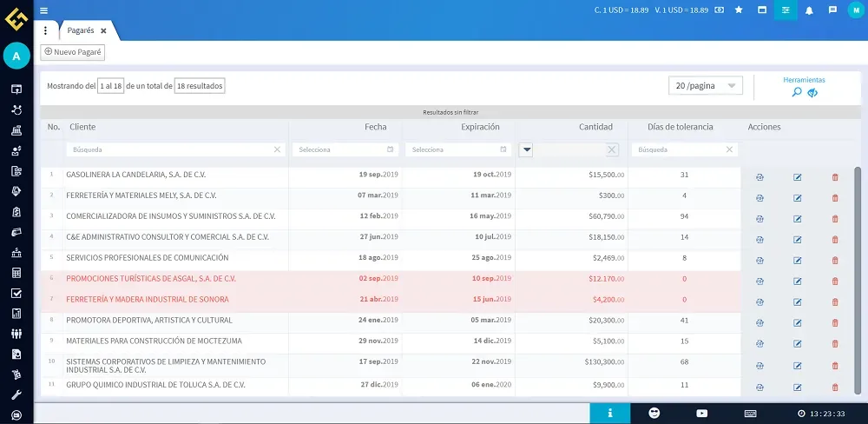Click the star favorites icon in top bar
The width and height of the screenshot is (868, 424).
coord(739,10)
